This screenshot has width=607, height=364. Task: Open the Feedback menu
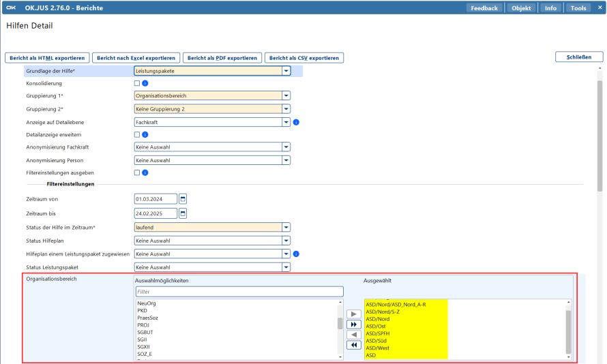(484, 8)
